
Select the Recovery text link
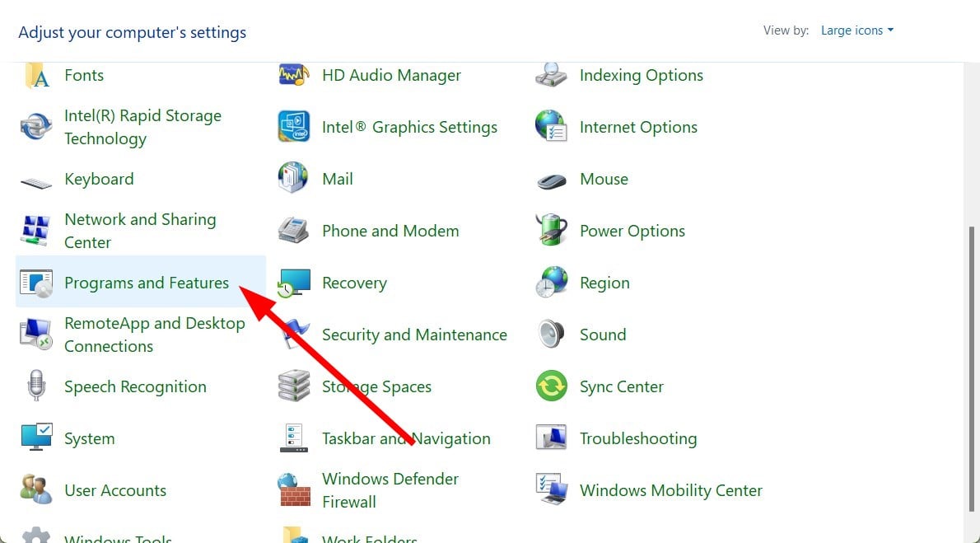(x=354, y=283)
